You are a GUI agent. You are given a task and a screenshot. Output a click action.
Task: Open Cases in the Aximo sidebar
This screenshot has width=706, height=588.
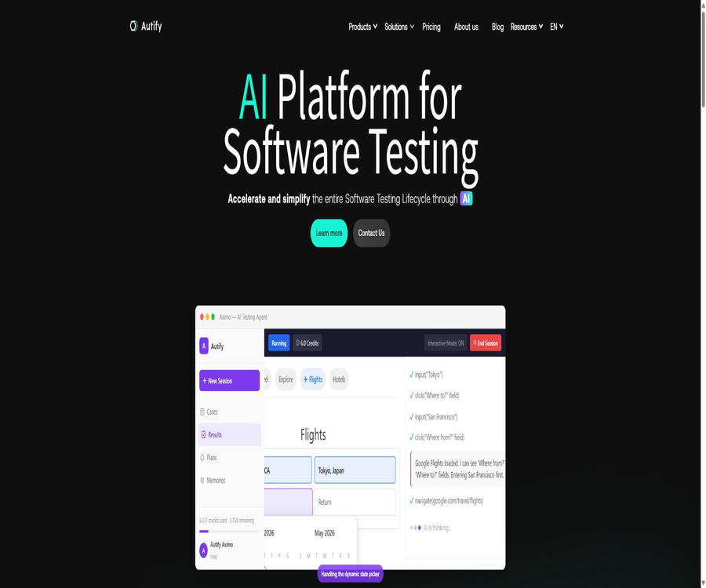pyautogui.click(x=229, y=412)
